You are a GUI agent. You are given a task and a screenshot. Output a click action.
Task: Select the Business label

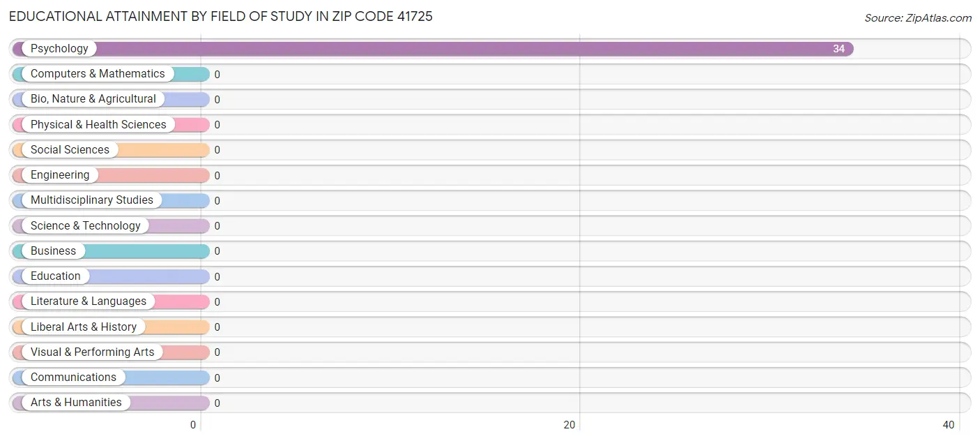coord(53,251)
